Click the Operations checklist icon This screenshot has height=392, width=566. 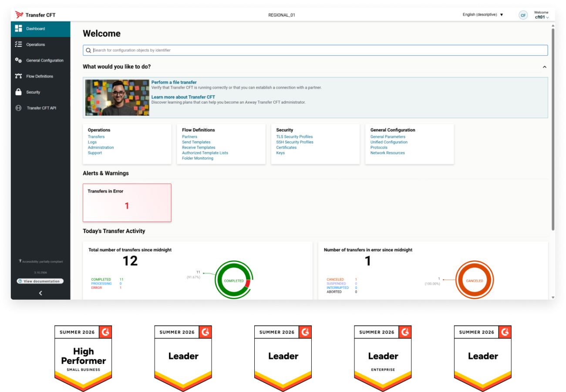(18, 44)
